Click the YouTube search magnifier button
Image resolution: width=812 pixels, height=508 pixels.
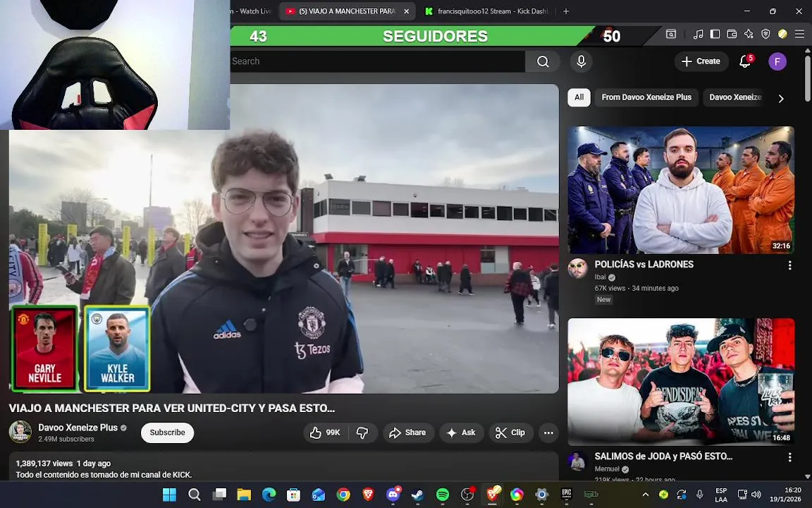coord(542,61)
